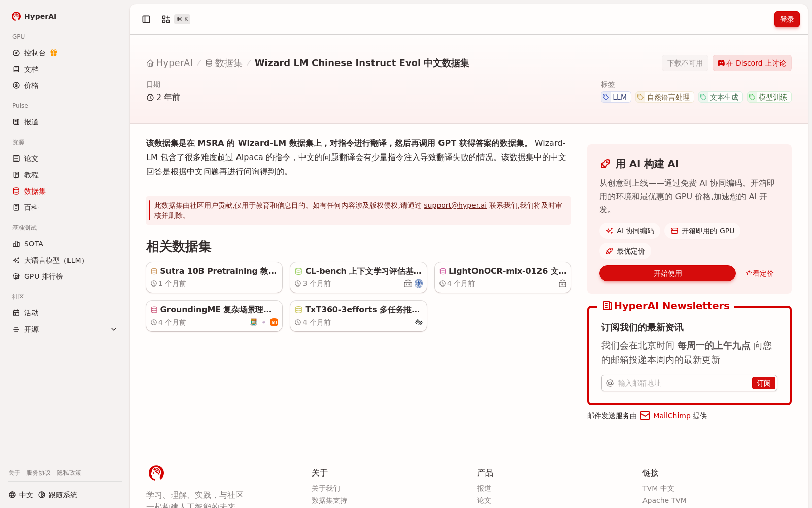Open the 跟随系统 theme selector

(x=57, y=495)
